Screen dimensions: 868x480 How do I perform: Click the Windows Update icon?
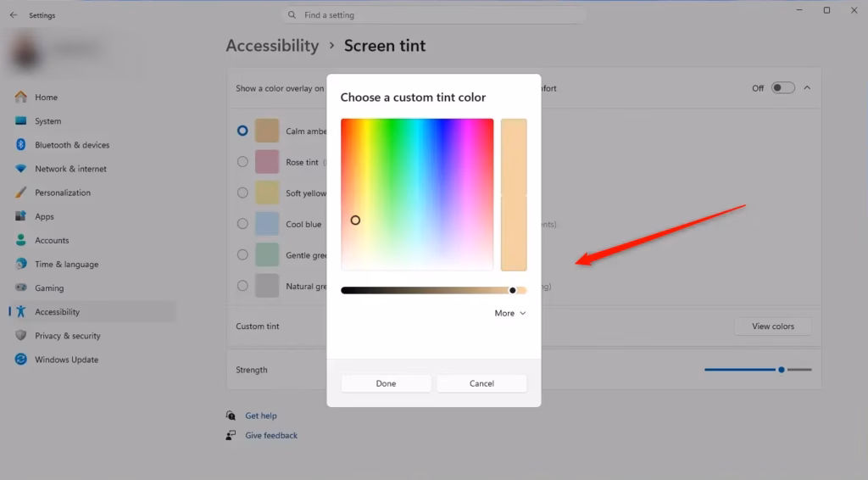[20, 360]
